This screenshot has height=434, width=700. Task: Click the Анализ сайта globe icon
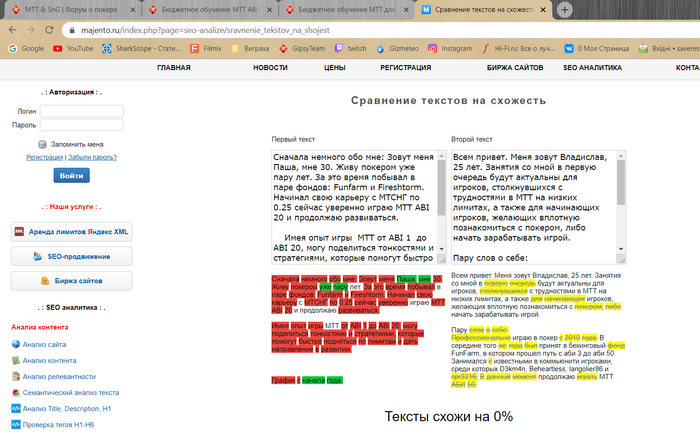coord(16,344)
